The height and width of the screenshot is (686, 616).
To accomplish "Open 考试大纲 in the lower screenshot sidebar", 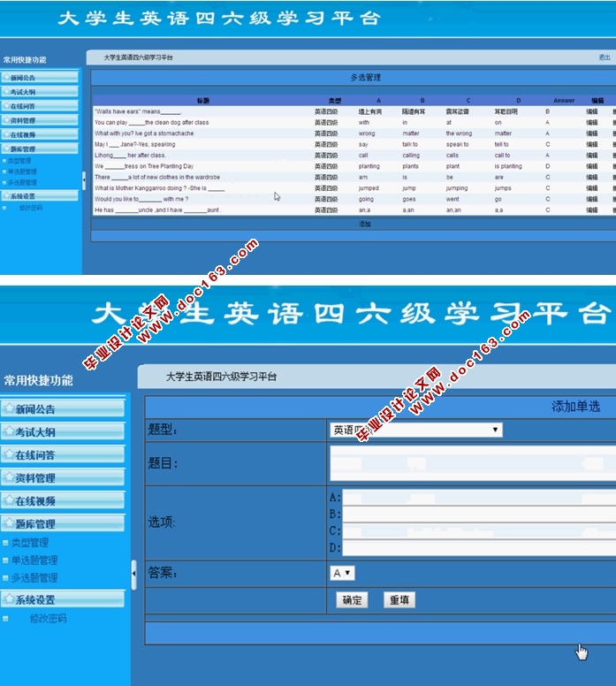I will [63, 432].
